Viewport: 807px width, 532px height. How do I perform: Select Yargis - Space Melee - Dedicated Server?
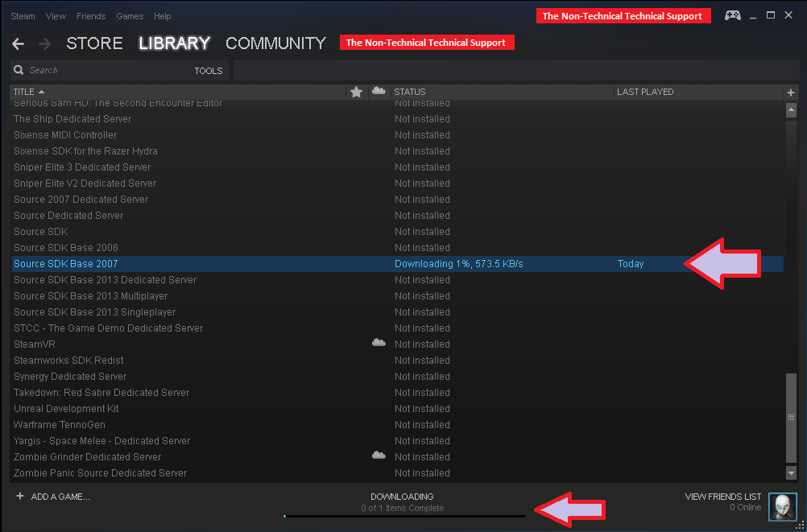pos(102,440)
